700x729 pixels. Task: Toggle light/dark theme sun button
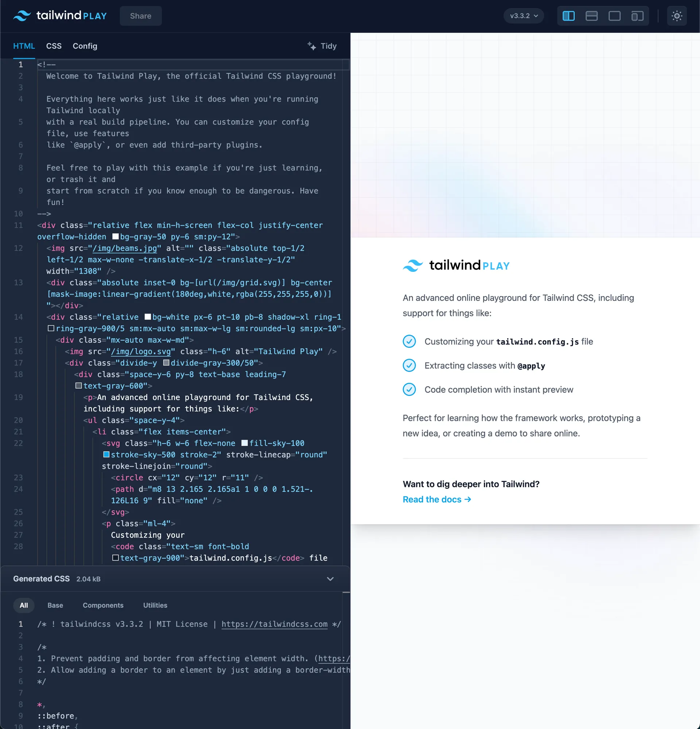(677, 16)
